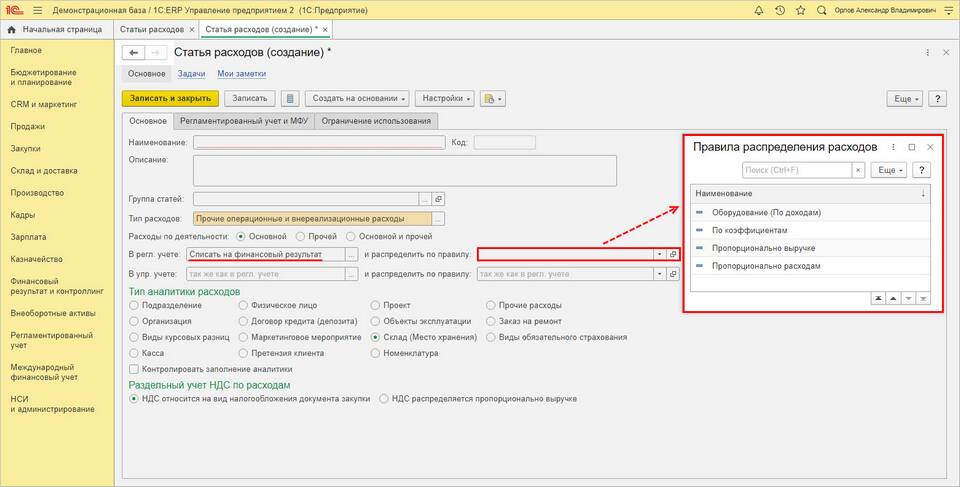Click the global search magnifier icon
Screen dimensions: 960x487
pyautogui.click(x=821, y=9)
